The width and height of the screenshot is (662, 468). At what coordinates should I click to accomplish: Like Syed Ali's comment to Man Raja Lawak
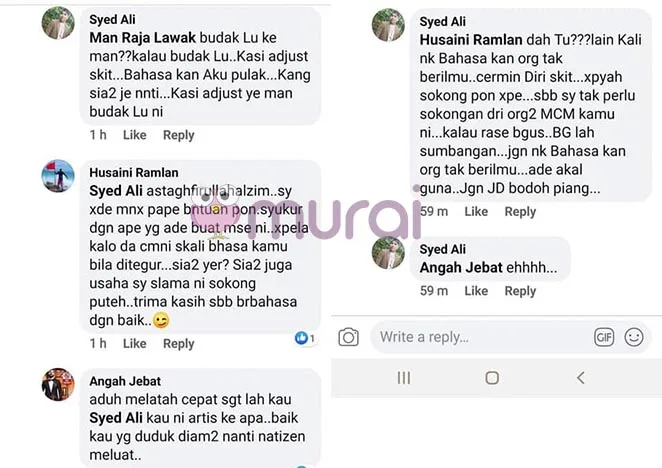tap(135, 135)
